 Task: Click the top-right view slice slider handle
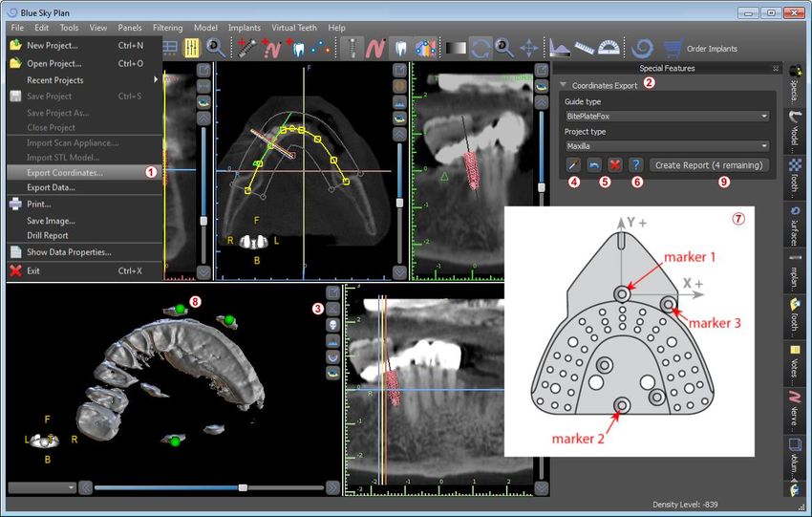(541, 187)
